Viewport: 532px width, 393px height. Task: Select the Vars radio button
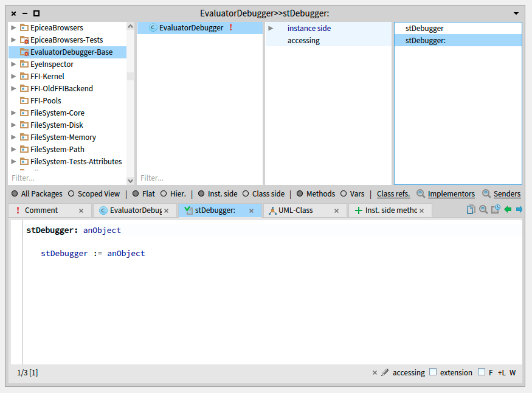344,194
